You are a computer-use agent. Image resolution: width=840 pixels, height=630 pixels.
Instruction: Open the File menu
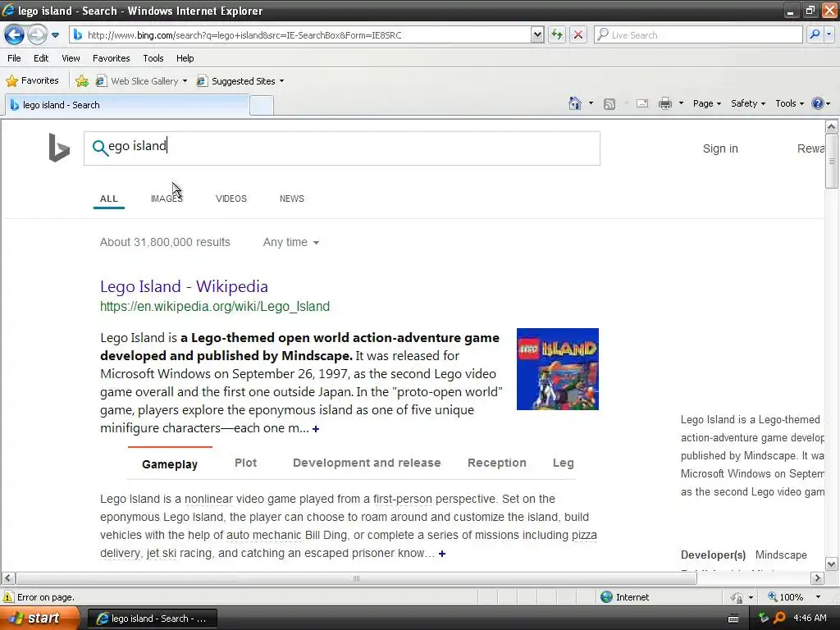15,58
